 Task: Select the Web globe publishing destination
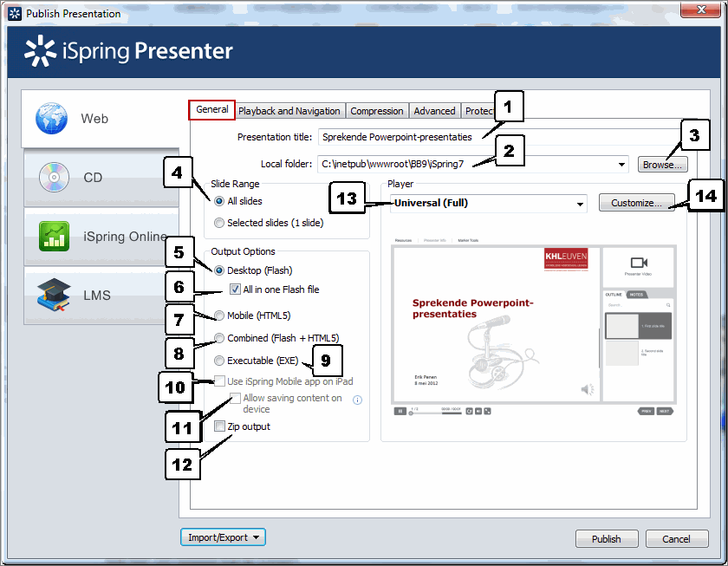click(100, 119)
